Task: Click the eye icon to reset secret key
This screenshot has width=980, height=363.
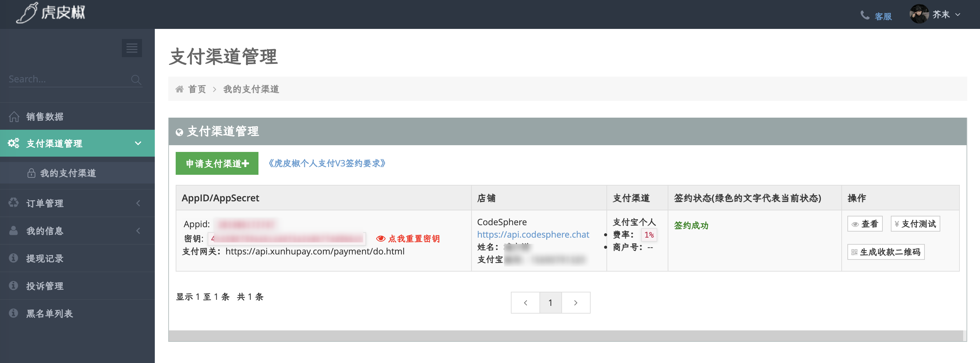Action: click(380, 239)
